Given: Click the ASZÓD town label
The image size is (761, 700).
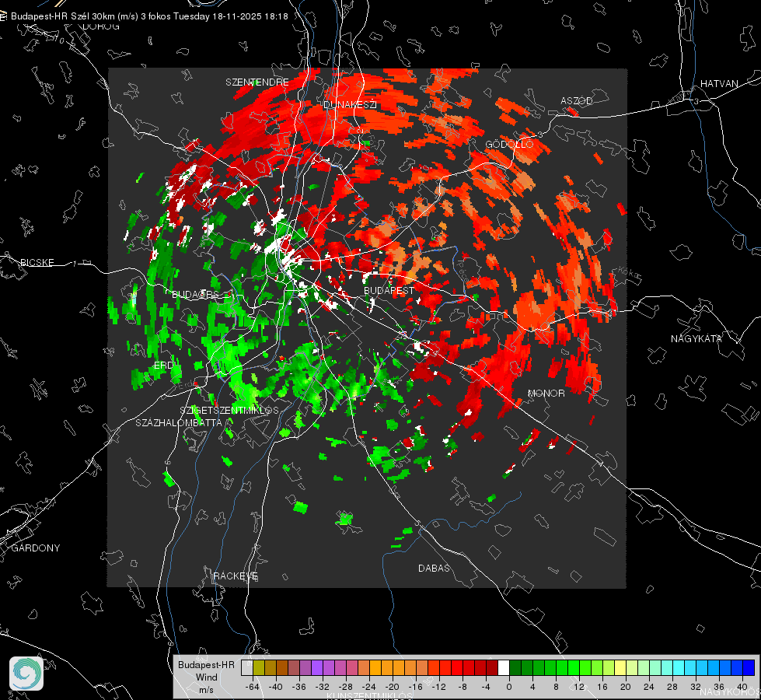Looking at the screenshot, I should [x=577, y=100].
